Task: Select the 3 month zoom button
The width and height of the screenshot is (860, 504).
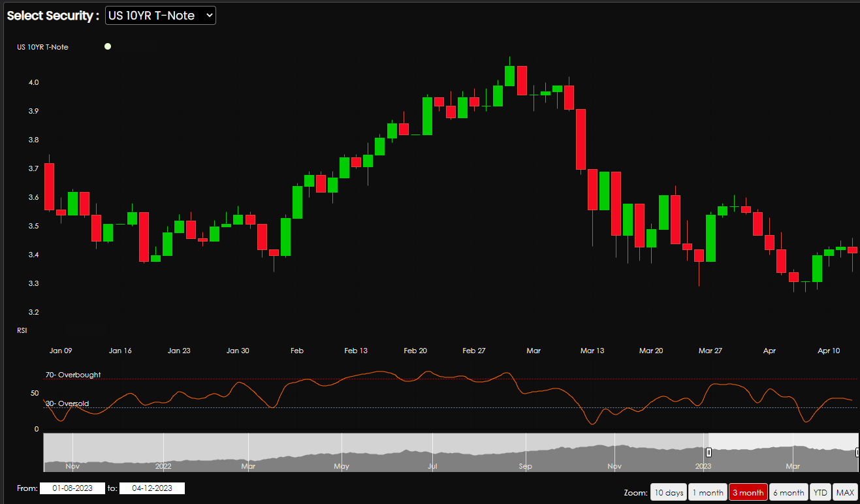Action: [x=748, y=492]
